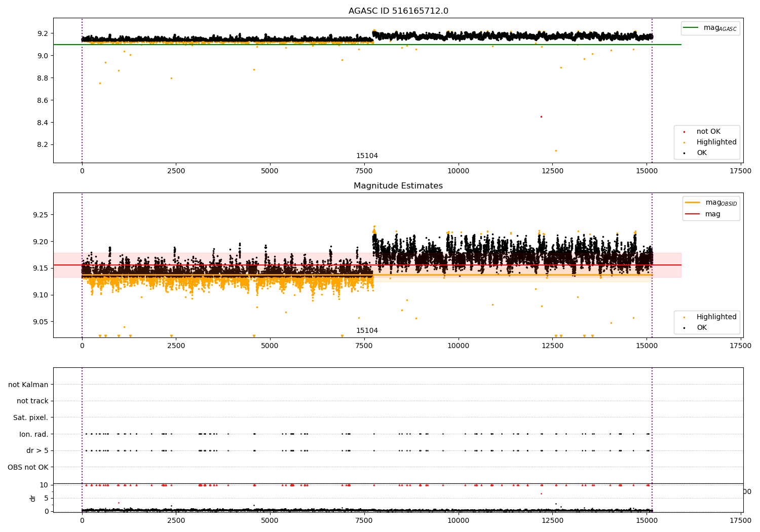The image size is (760, 532).
Task: Click the 10000 x-tick under the AGASC plot
Action: tap(459, 171)
